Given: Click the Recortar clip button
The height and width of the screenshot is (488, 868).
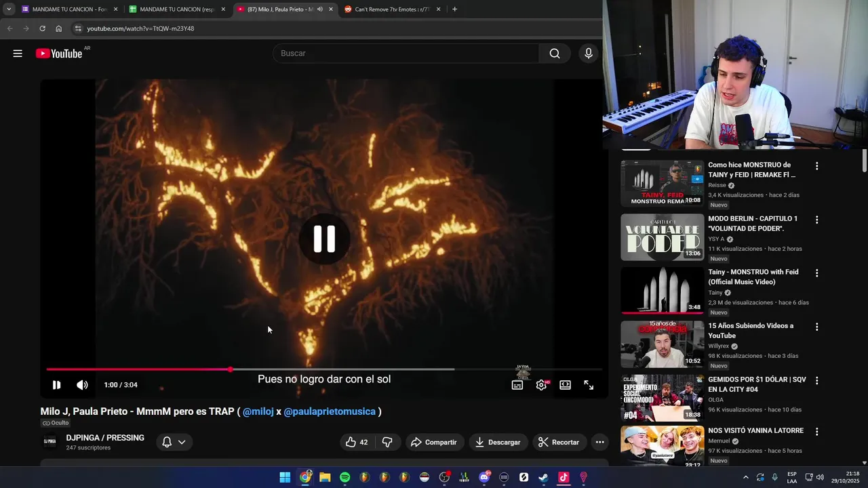Looking at the screenshot, I should click(x=559, y=442).
